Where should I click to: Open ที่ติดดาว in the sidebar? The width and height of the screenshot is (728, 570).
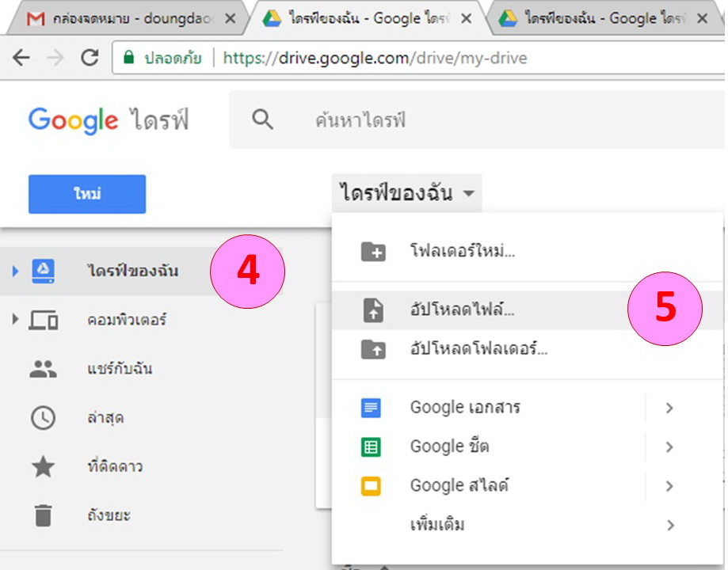tap(141, 466)
